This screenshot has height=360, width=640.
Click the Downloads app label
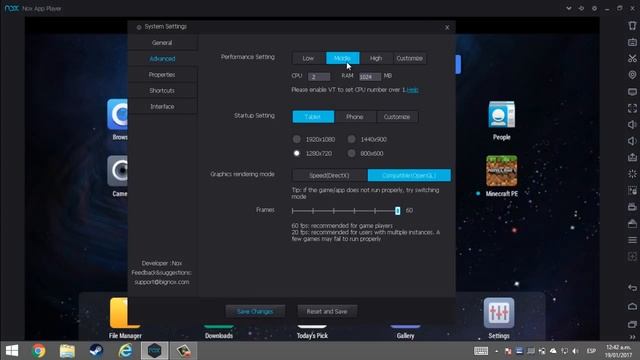(x=219, y=336)
